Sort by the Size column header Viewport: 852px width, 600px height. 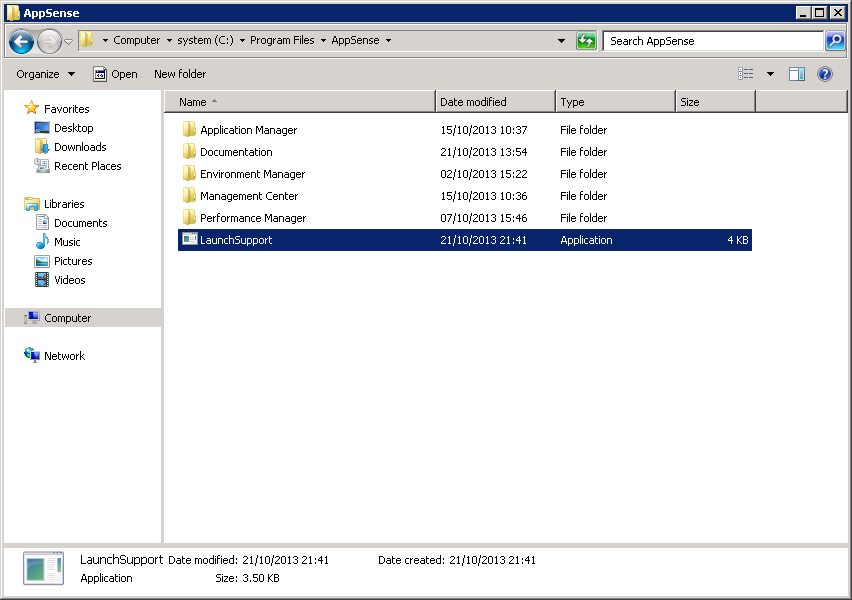(x=716, y=102)
